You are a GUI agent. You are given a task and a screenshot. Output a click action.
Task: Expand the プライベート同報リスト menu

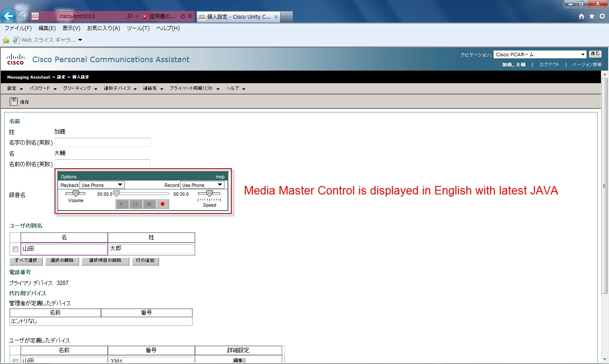click(195, 88)
